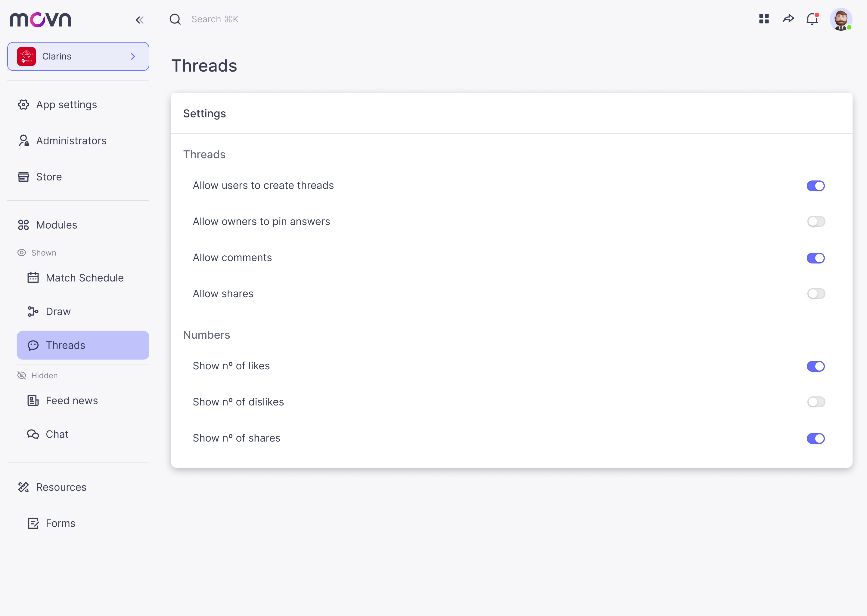Open the user avatar profile

coord(841,19)
